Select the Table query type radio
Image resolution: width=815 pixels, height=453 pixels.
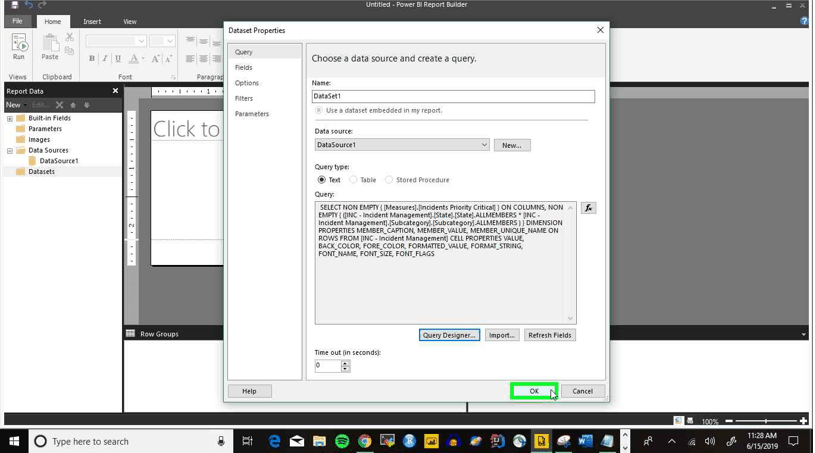tap(353, 180)
